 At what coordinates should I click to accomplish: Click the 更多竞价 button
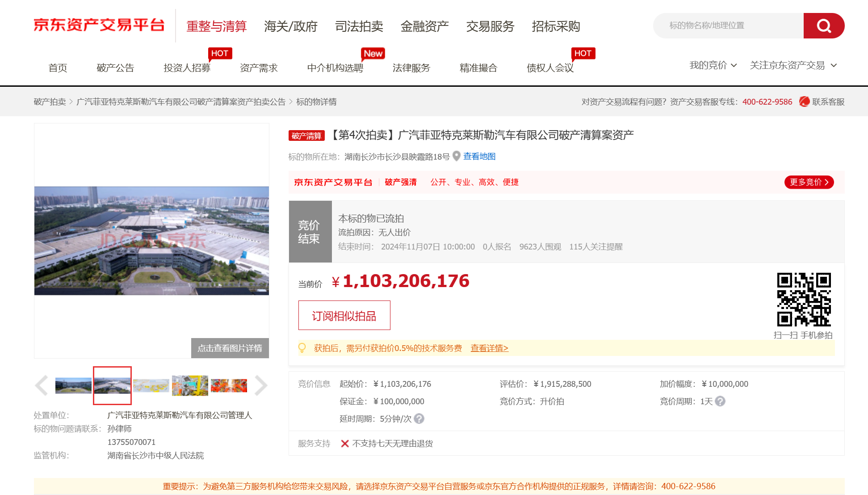809,182
